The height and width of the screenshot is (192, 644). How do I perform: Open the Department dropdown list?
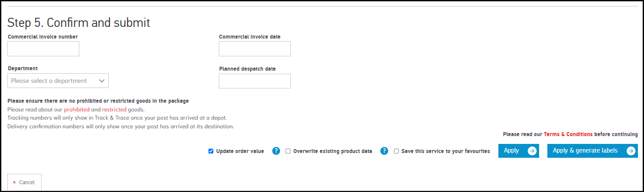click(58, 81)
